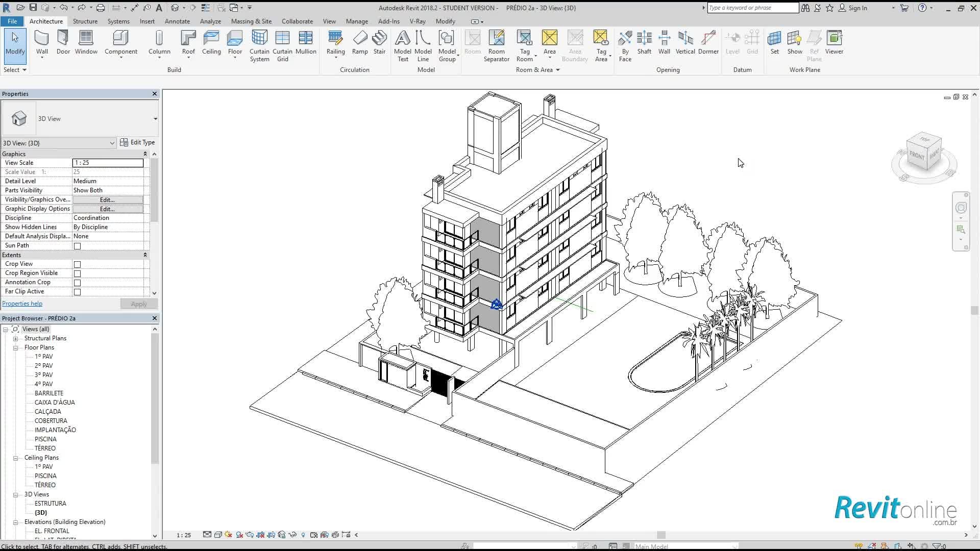
Task: Open the File menu
Action: pyautogui.click(x=12, y=21)
